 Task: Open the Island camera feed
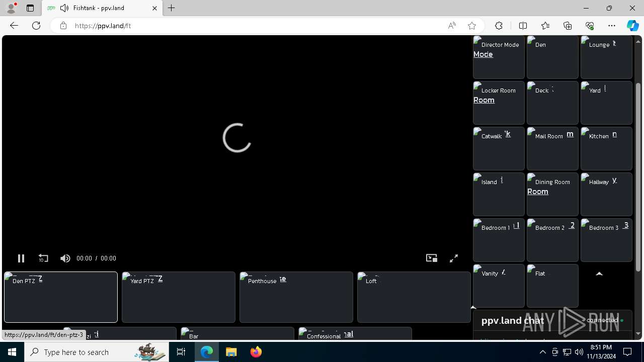(x=499, y=194)
